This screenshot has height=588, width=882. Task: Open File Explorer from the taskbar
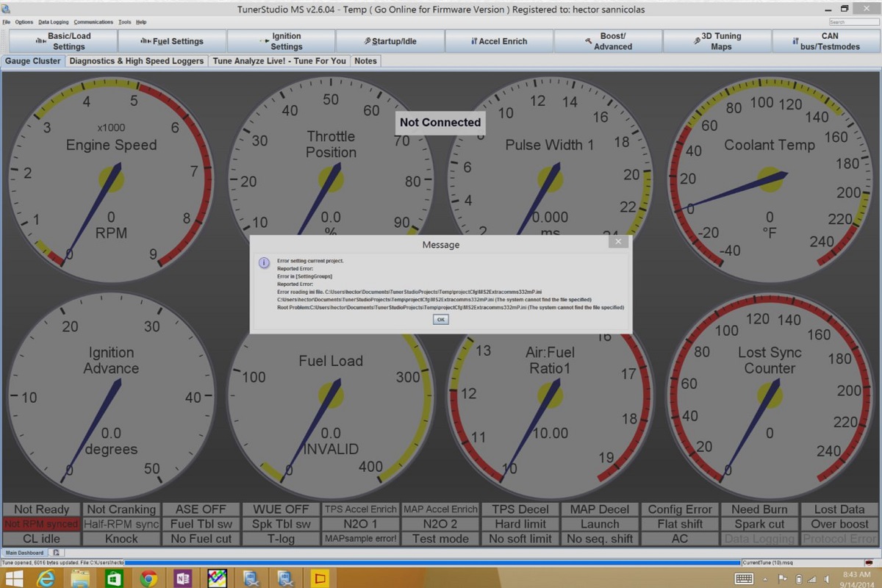[80, 578]
